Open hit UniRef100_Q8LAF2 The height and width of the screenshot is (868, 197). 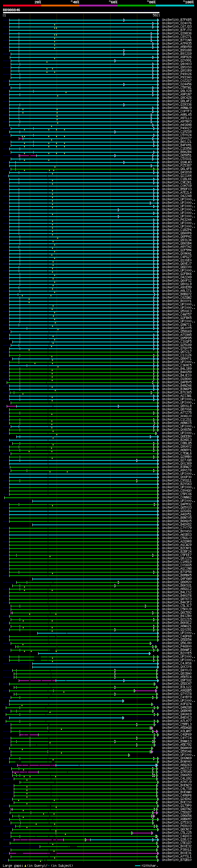176,101
